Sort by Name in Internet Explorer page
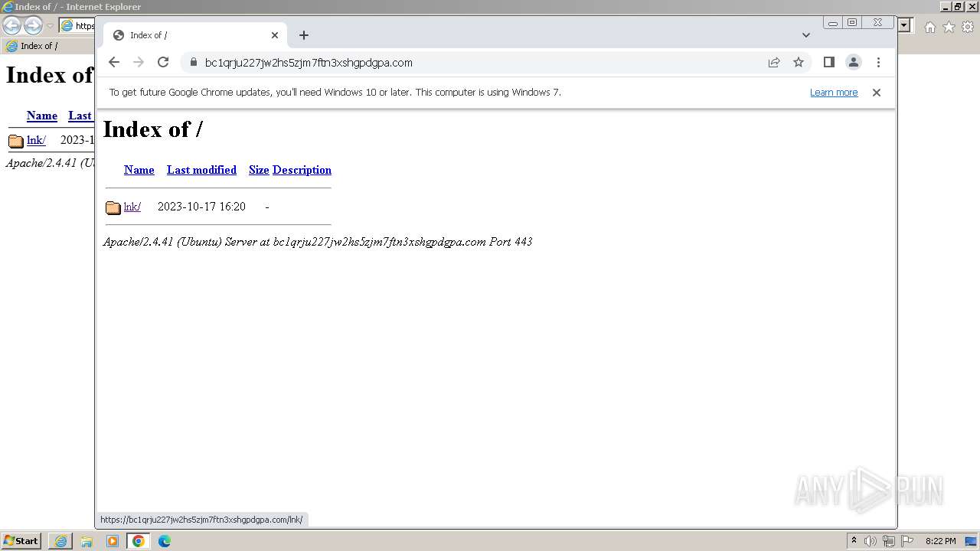 tap(42, 116)
